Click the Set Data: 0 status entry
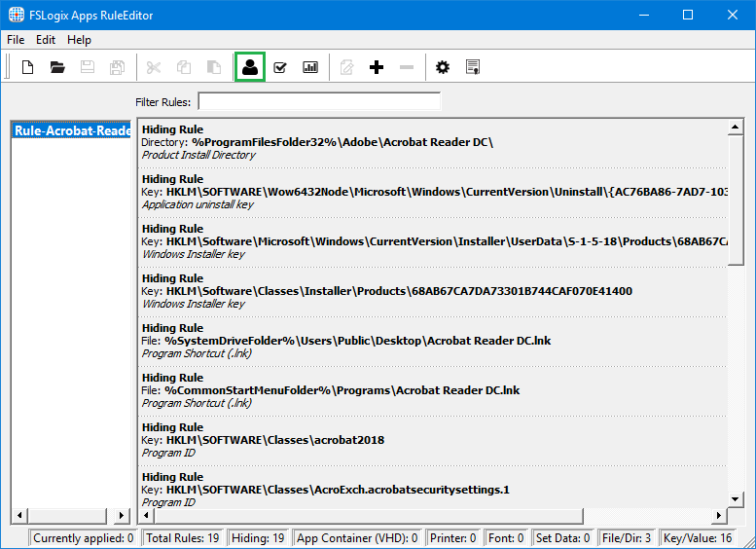756x549 pixels. click(562, 538)
